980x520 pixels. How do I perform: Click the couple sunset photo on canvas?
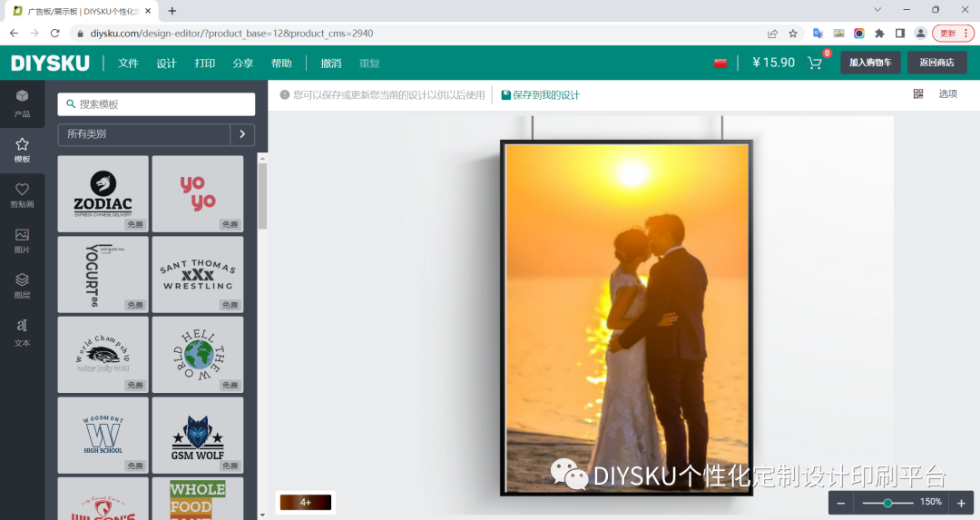[x=627, y=319]
